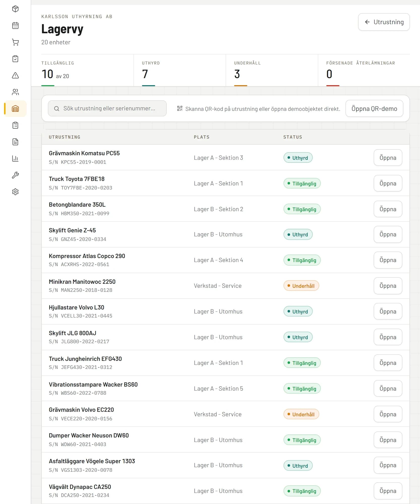Open the document icon in sidebar
The image size is (420, 504).
tap(15, 142)
